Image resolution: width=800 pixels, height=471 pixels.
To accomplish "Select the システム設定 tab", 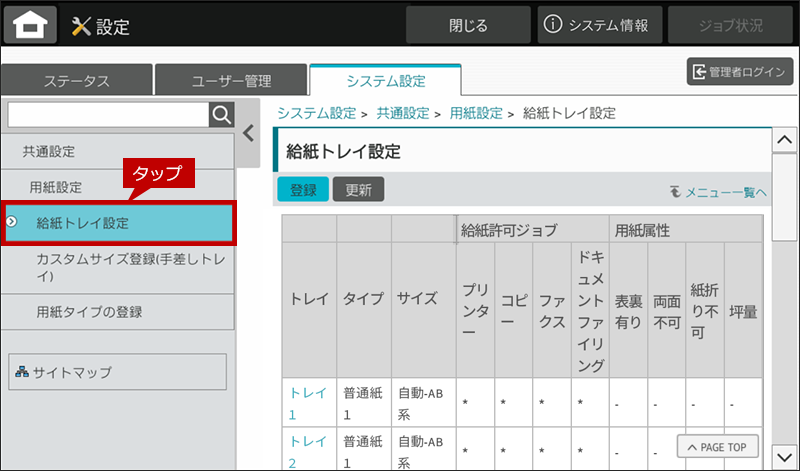I will click(385, 80).
